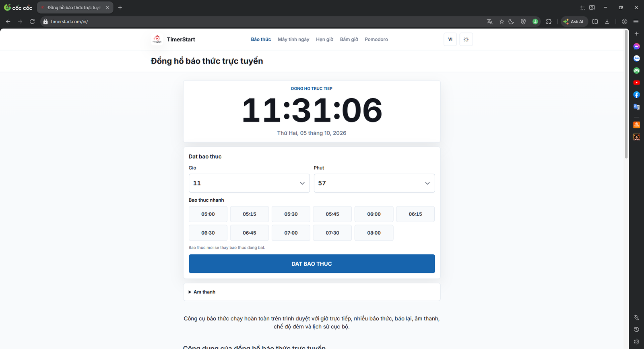Open Facebook from the sidebar
Screen dimensions: 644x349
636,95
